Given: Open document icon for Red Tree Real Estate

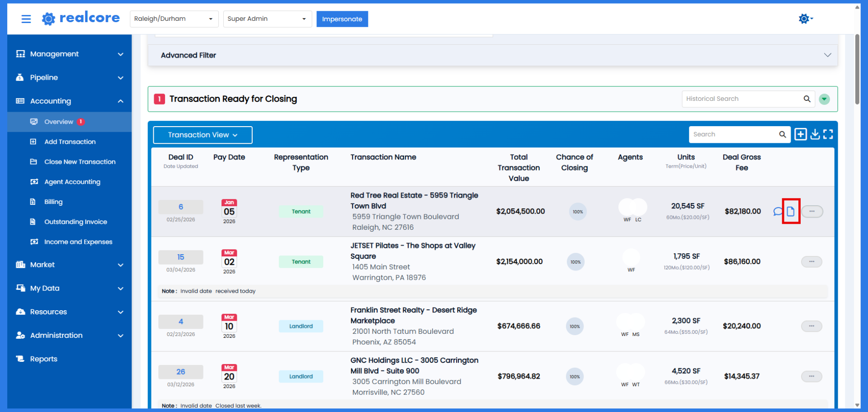Looking at the screenshot, I should [791, 211].
